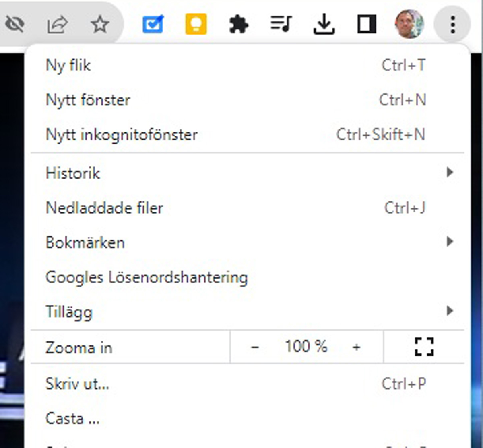
Task: Click the profile avatar picture
Action: pos(410,24)
